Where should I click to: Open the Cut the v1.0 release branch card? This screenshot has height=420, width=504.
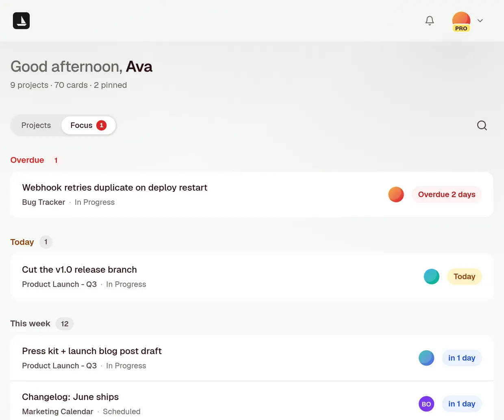(252, 276)
